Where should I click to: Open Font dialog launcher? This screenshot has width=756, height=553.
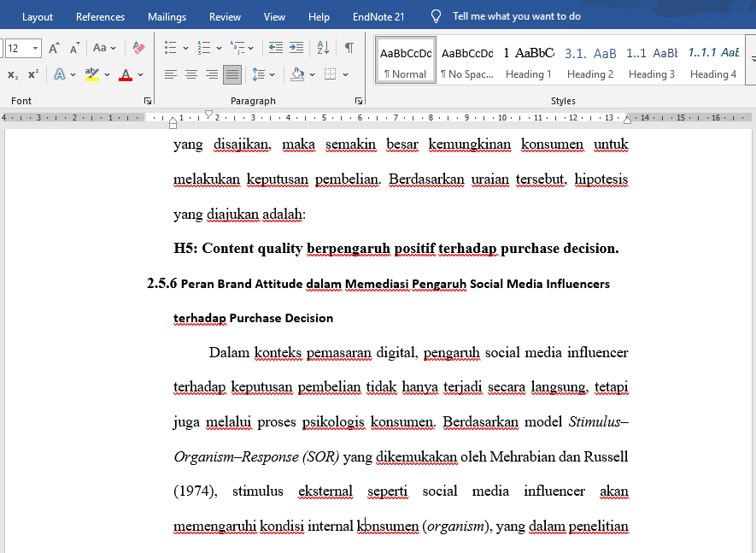point(148,101)
